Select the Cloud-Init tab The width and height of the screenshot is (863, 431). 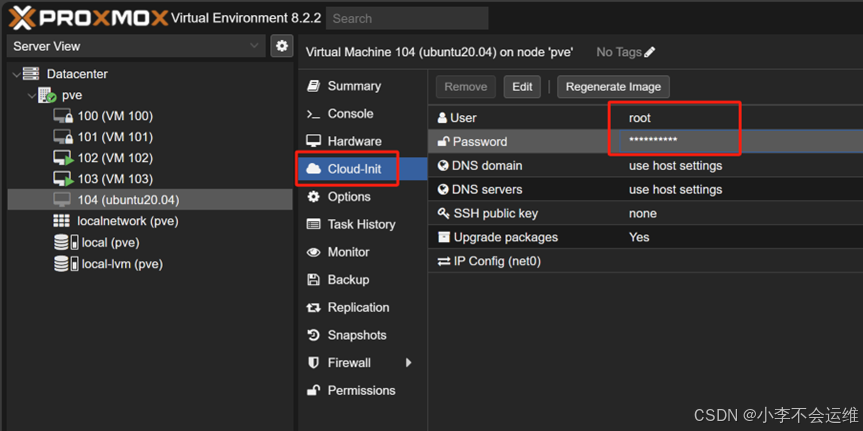363,169
